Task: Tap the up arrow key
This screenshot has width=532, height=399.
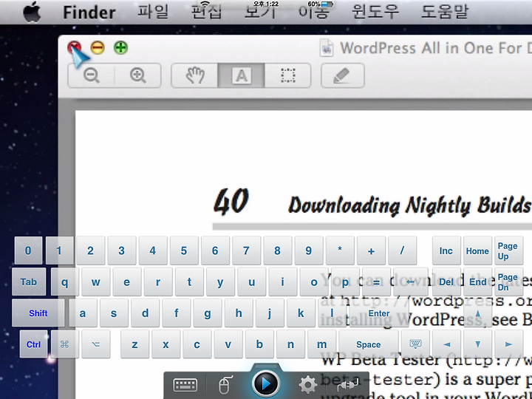Action: click(x=478, y=313)
